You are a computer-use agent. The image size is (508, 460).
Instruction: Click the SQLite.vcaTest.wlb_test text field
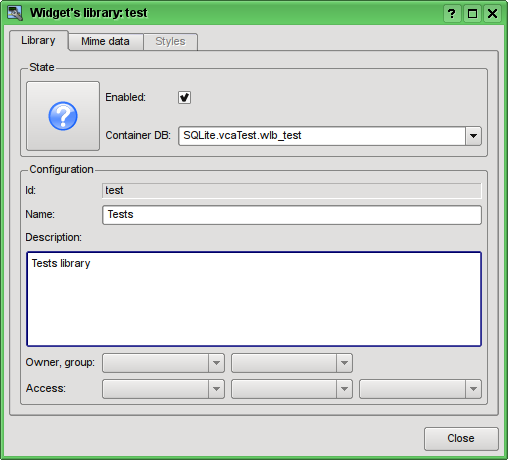click(322, 136)
